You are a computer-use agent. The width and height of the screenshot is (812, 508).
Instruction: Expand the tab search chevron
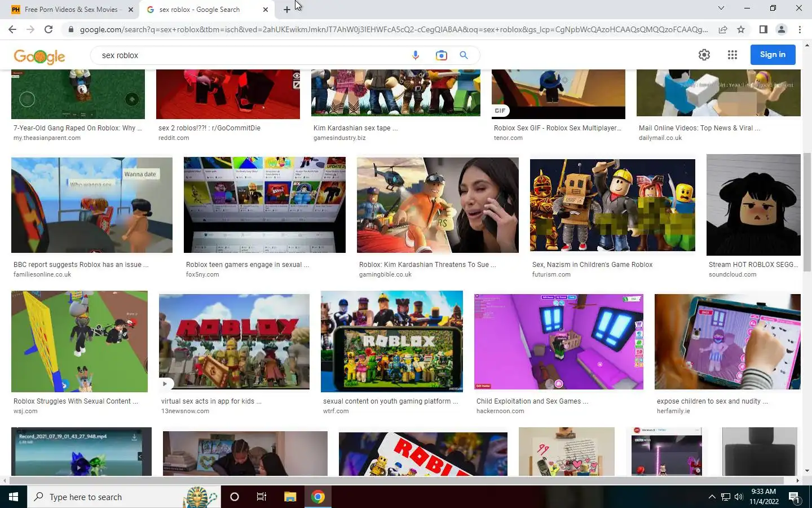pyautogui.click(x=721, y=8)
